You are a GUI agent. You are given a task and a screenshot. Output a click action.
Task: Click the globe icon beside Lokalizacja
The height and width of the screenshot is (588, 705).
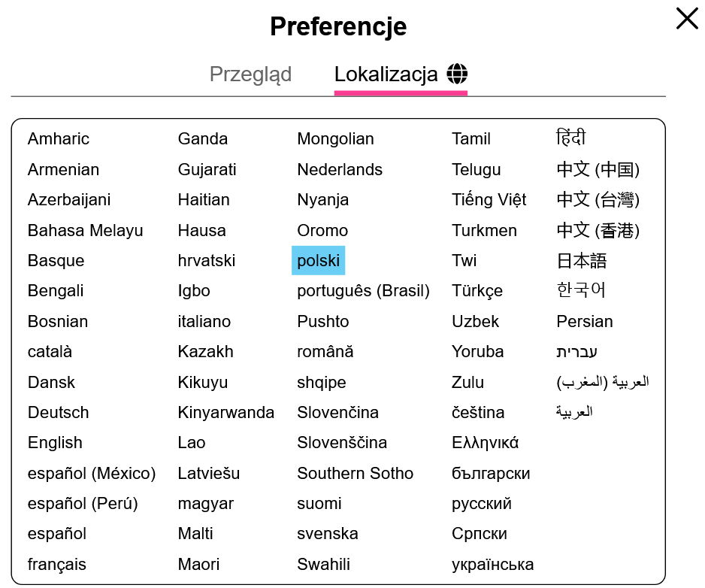click(457, 74)
